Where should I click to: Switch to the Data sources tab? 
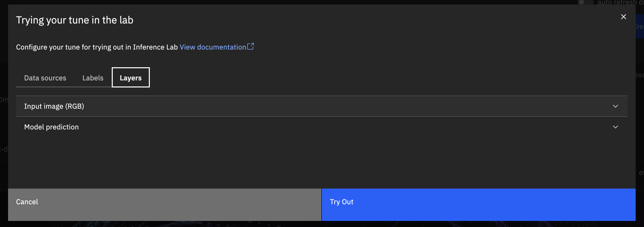[x=45, y=78]
